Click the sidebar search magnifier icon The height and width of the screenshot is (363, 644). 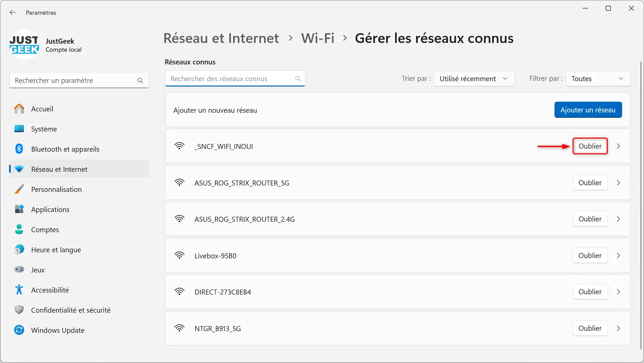click(x=140, y=81)
